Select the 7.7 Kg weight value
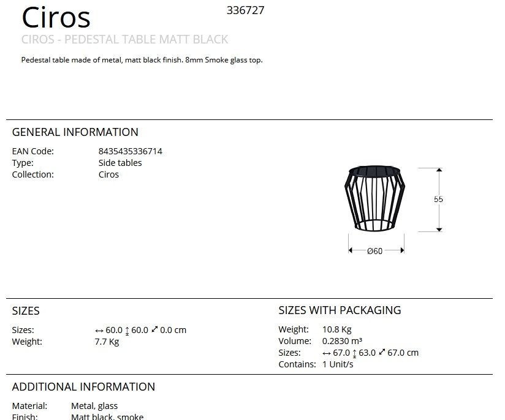Viewport: 505px width, 420px height. 107,342
